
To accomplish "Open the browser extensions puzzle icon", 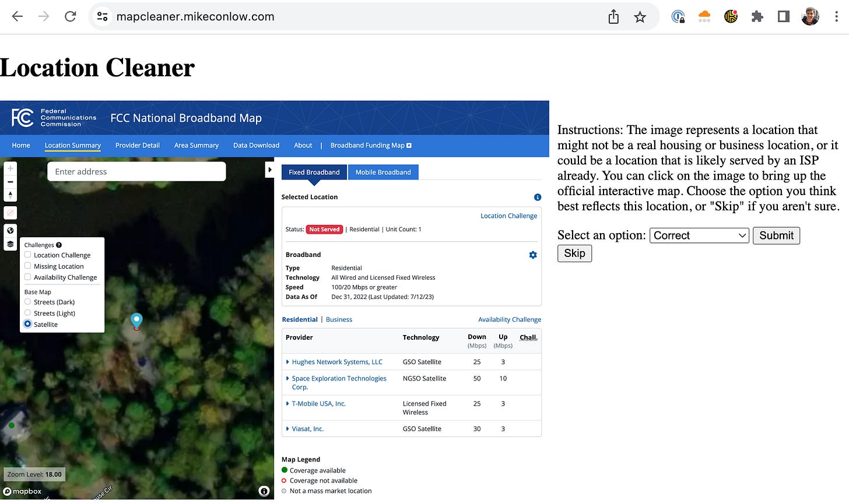I will click(757, 17).
